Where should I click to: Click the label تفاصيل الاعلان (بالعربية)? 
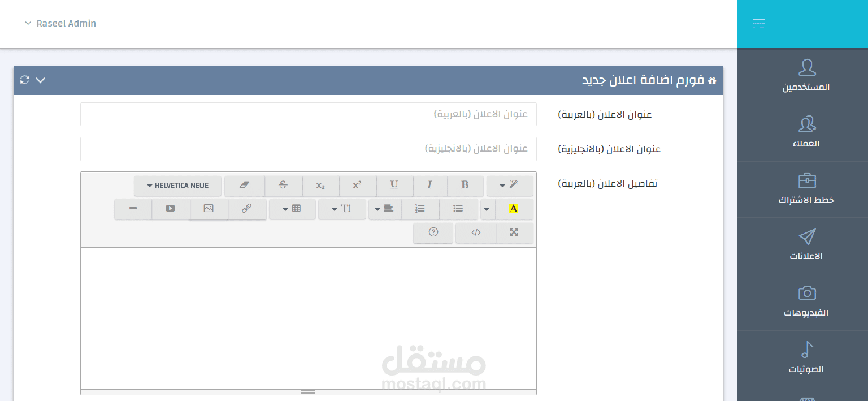[x=607, y=184]
